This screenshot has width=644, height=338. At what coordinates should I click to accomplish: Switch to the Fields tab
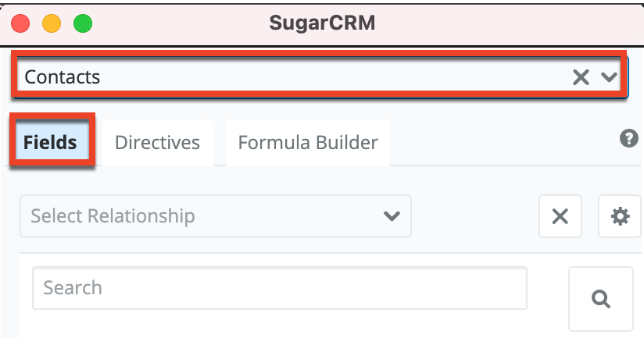[50, 143]
